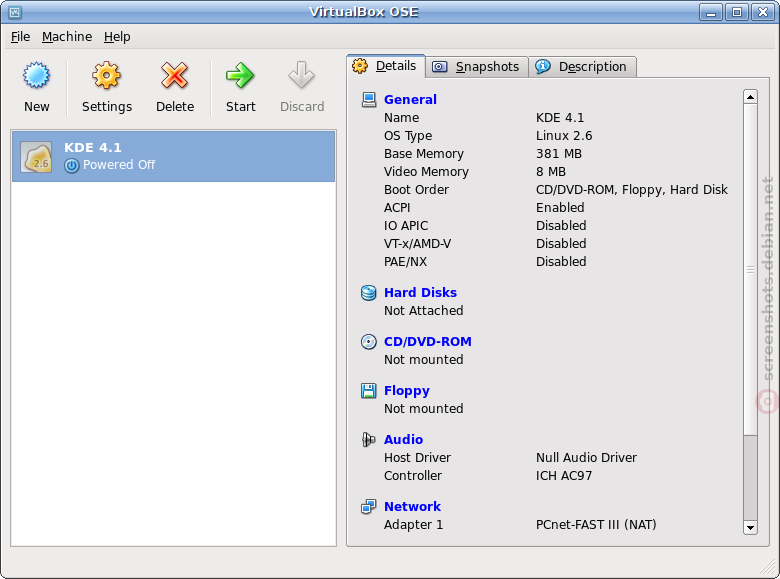Click the Snapshots tab camera icon
The width and height of the screenshot is (780, 579).
(x=440, y=67)
